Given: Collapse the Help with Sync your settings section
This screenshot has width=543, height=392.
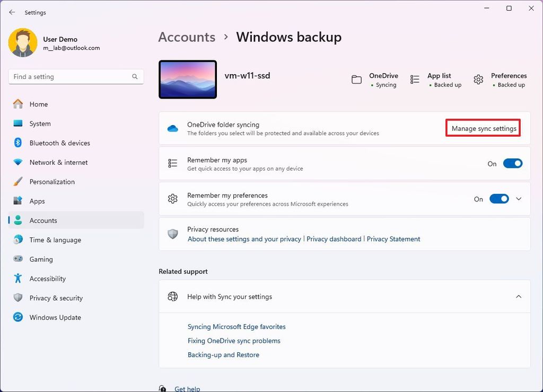Looking at the screenshot, I should (519, 297).
